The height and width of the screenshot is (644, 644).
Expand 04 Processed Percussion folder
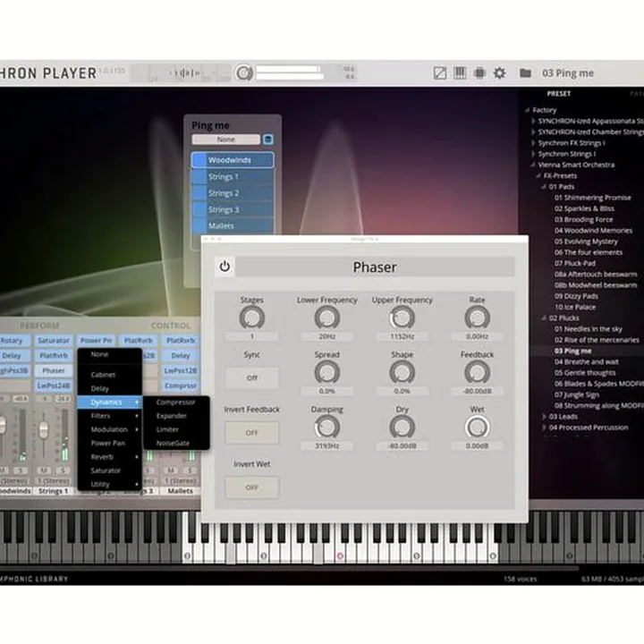[544, 428]
